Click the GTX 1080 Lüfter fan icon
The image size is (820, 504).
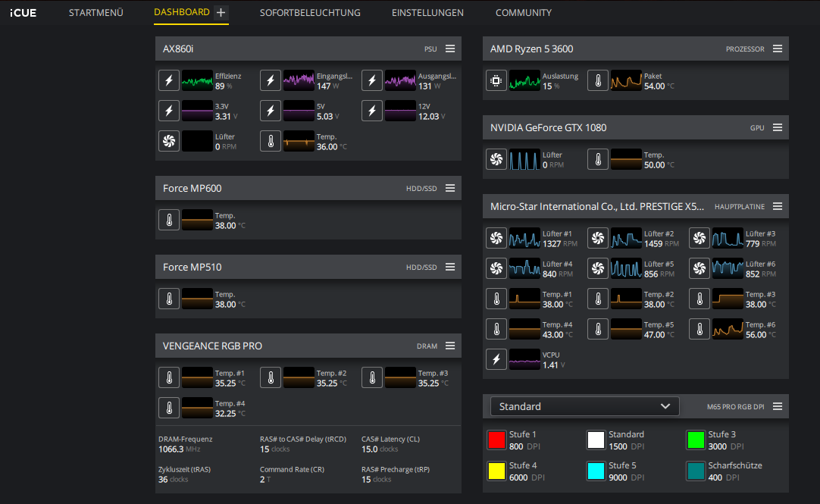coord(496,159)
